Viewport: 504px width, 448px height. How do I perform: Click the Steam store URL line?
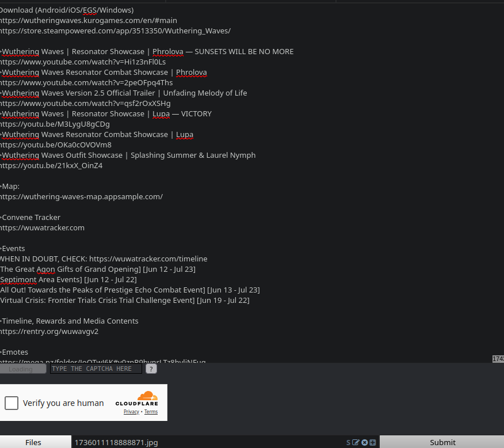coord(116,31)
